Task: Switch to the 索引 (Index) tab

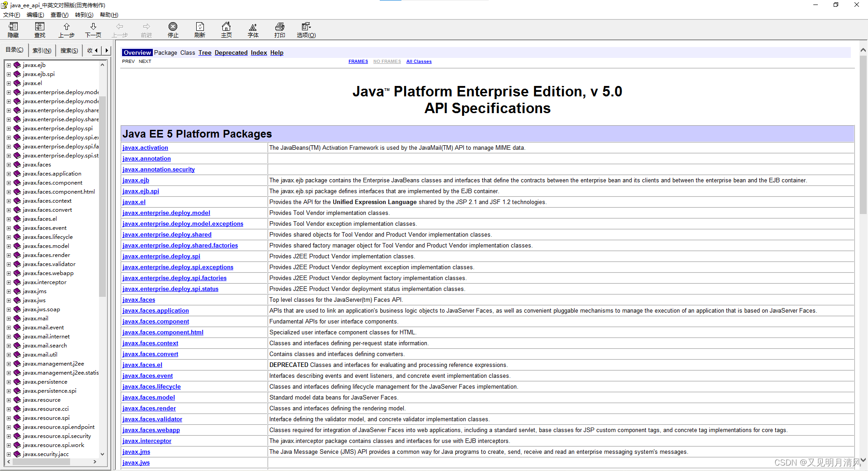Action: tap(42, 50)
